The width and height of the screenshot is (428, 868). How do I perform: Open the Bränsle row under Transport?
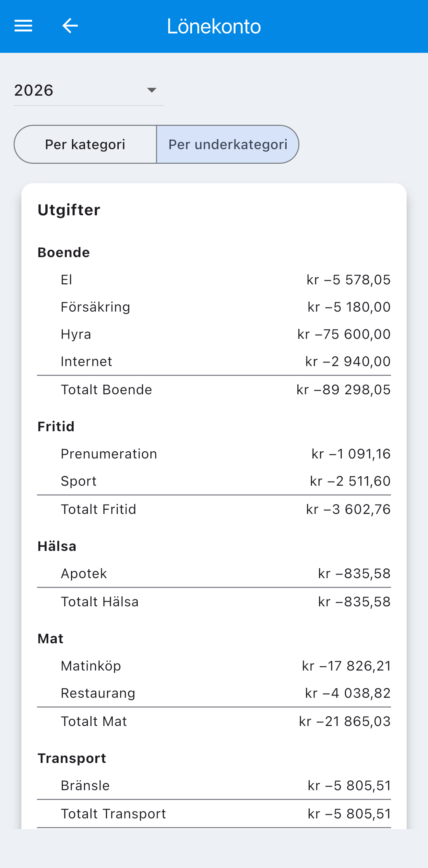(x=214, y=785)
